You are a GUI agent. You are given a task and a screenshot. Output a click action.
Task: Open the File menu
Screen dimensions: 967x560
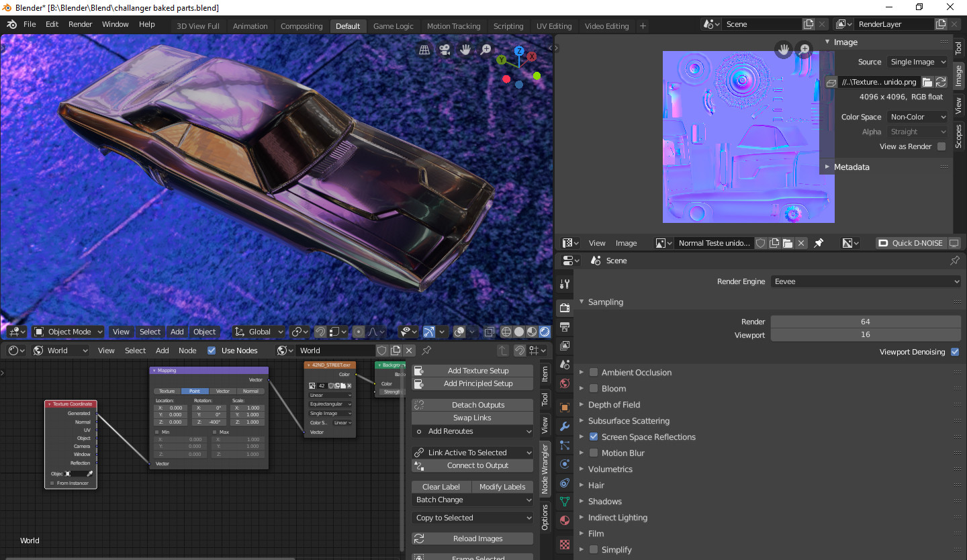(30, 24)
